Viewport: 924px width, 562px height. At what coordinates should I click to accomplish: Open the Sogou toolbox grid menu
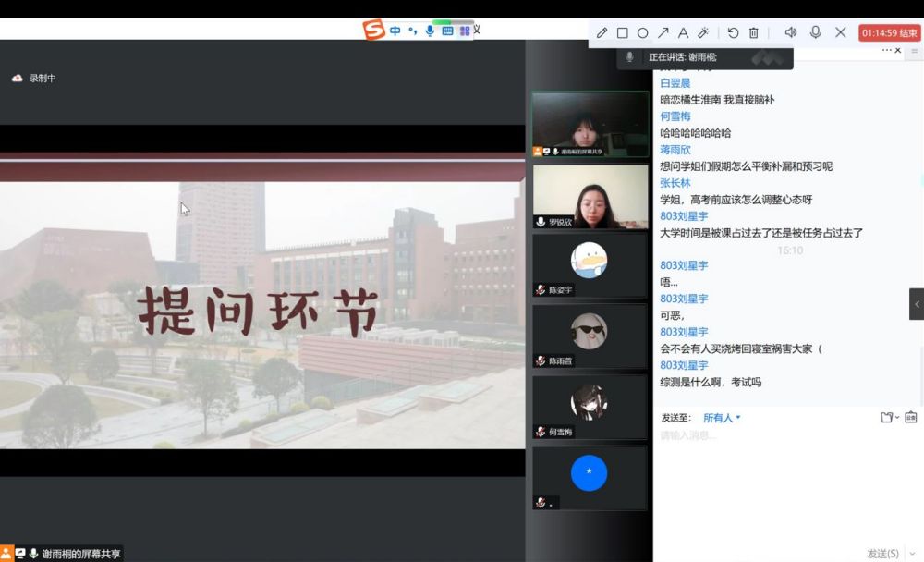tap(465, 31)
